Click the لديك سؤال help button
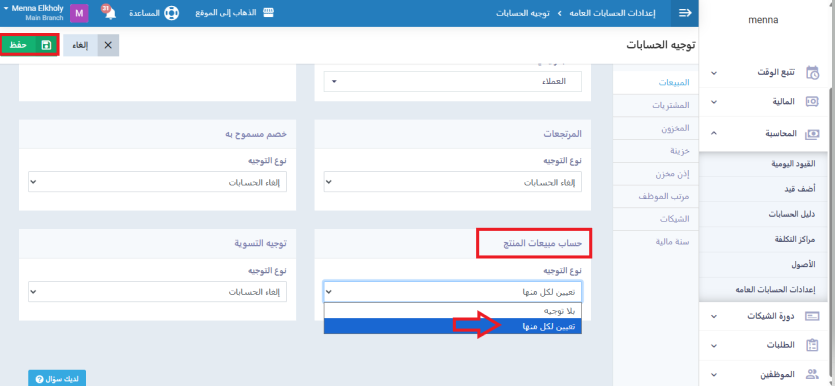The image size is (835, 386). pos(57,379)
